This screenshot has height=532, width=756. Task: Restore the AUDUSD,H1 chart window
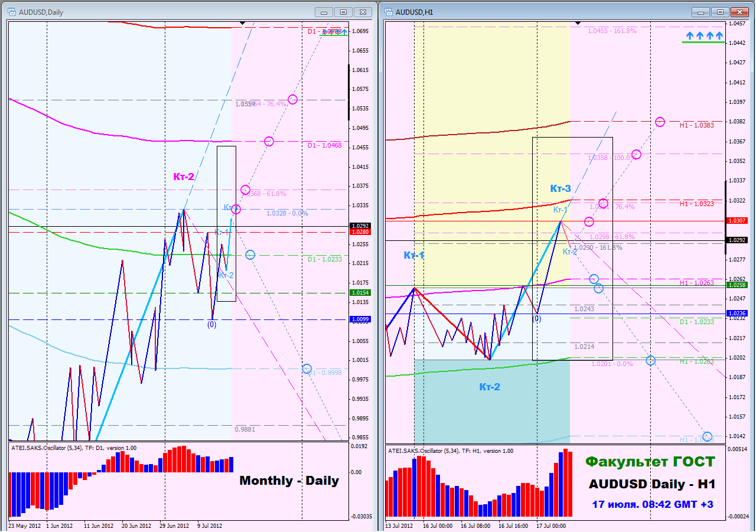pos(720,12)
